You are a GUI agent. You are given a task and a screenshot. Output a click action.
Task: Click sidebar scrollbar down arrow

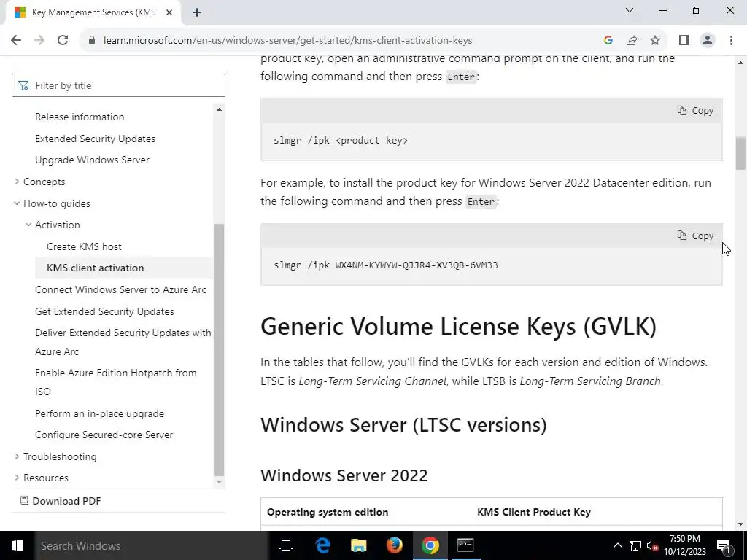click(x=219, y=482)
